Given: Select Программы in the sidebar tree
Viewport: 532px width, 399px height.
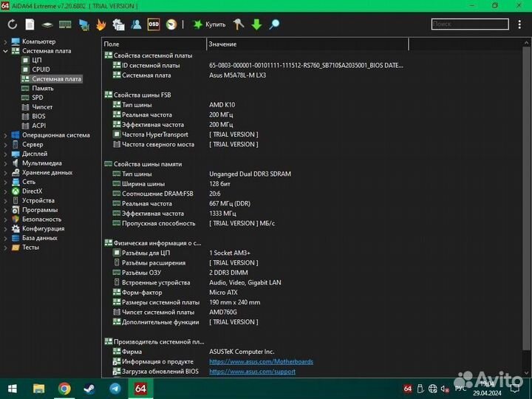Looking at the screenshot, I should (x=40, y=210).
